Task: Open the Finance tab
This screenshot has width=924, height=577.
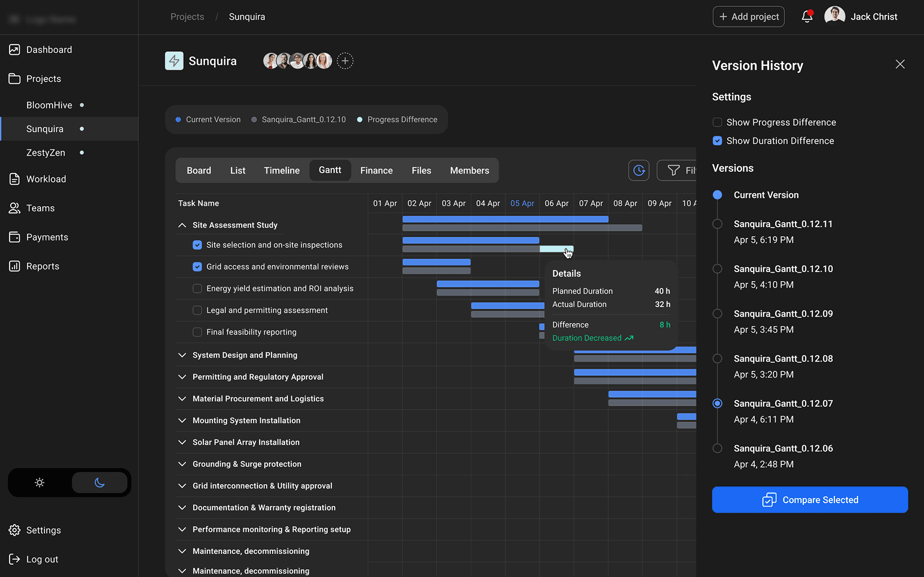Action: tap(376, 171)
